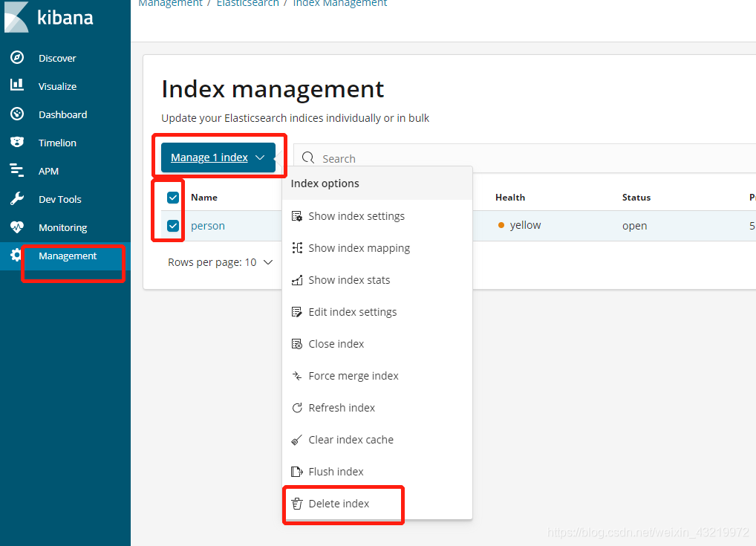Choose Force merge index menu entry
This screenshot has width=756, height=546.
tap(377, 376)
